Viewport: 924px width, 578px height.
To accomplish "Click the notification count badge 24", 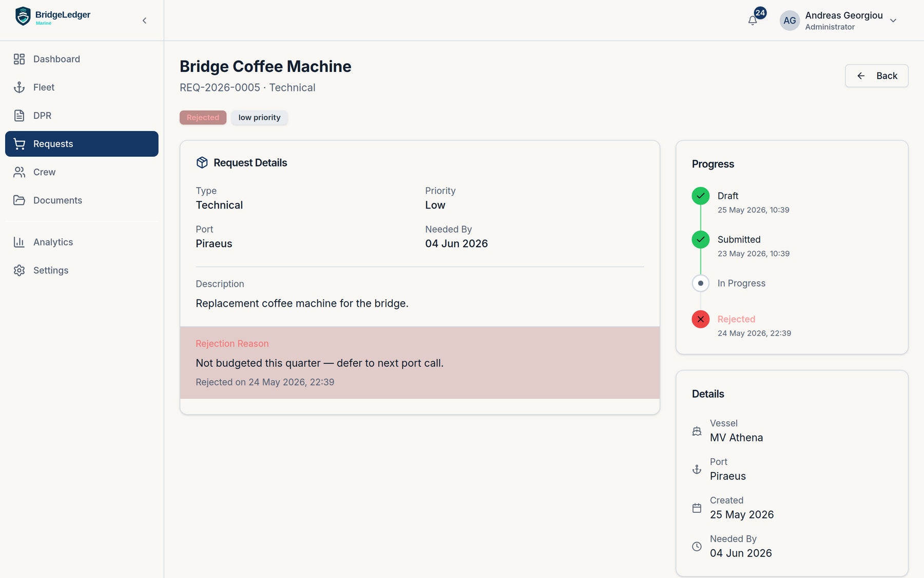I will click(760, 13).
